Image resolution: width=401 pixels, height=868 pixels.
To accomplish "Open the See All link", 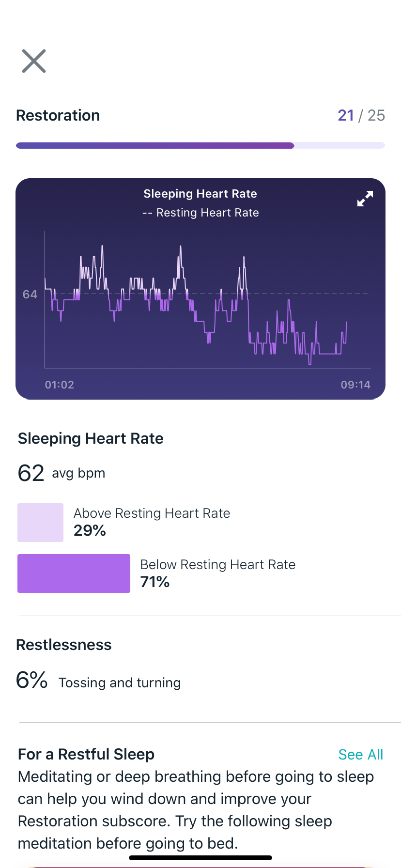I will pos(360,754).
